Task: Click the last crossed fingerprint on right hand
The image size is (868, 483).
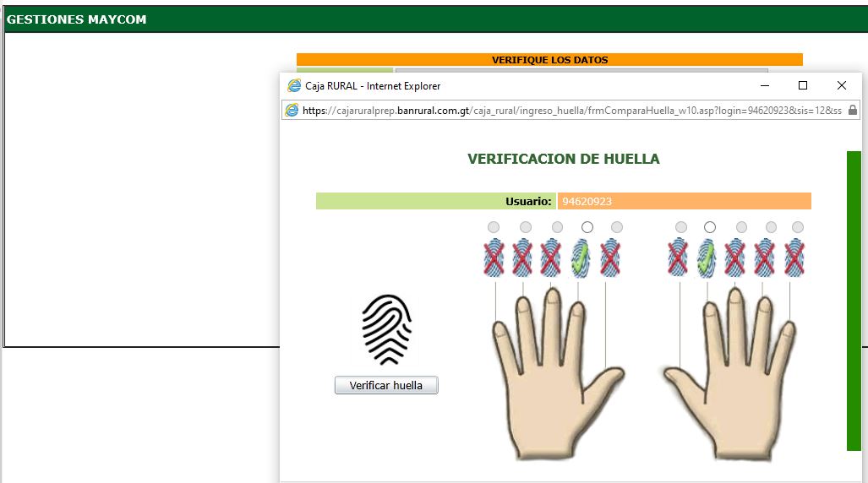Action: tap(794, 258)
